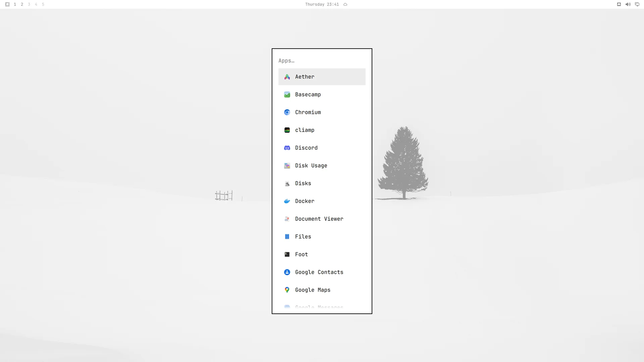Viewport: 644px width, 362px height.
Task: Launch the Aether app icon
Action: (287, 77)
